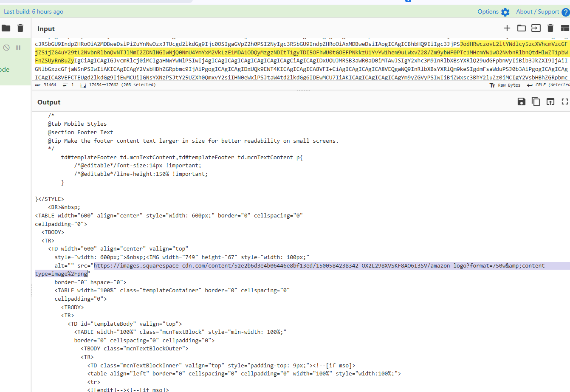Click the input/output pane divider handle

[x=303, y=90]
